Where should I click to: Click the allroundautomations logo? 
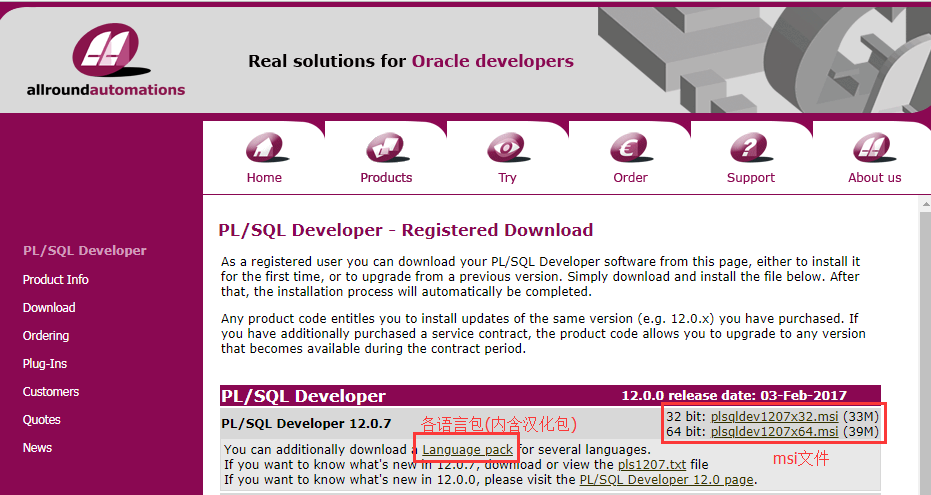106,60
